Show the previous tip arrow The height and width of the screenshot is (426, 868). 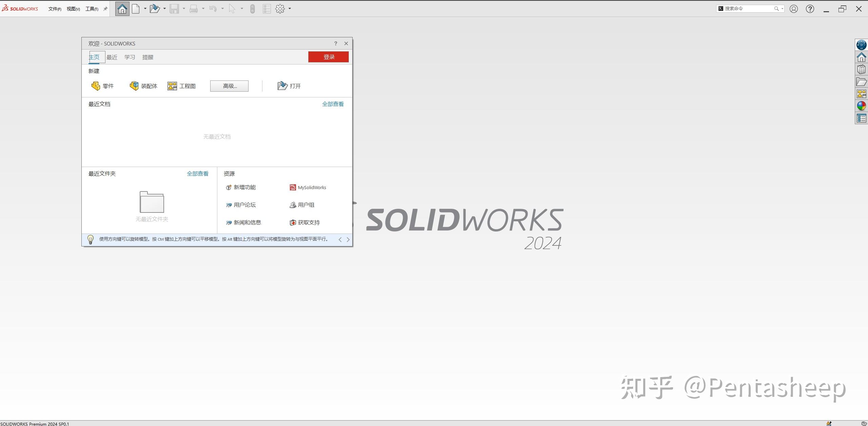[340, 240]
